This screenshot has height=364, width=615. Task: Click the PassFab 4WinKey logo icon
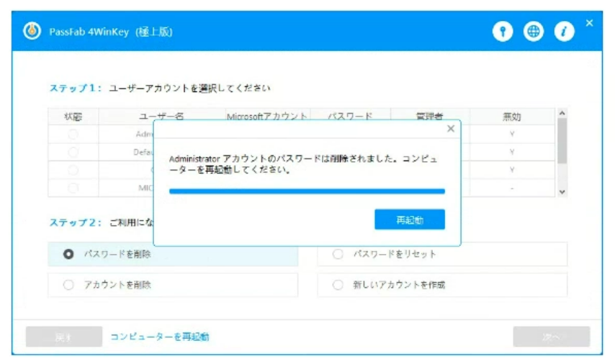click(32, 31)
